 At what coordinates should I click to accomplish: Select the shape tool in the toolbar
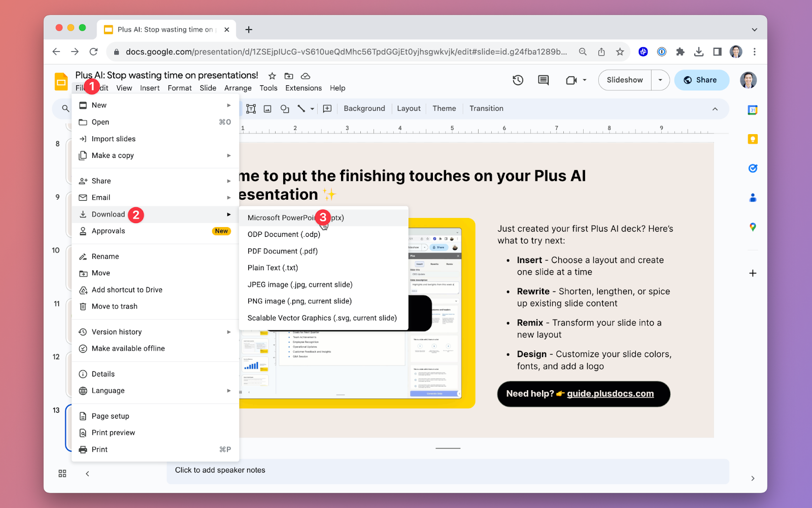tap(285, 109)
